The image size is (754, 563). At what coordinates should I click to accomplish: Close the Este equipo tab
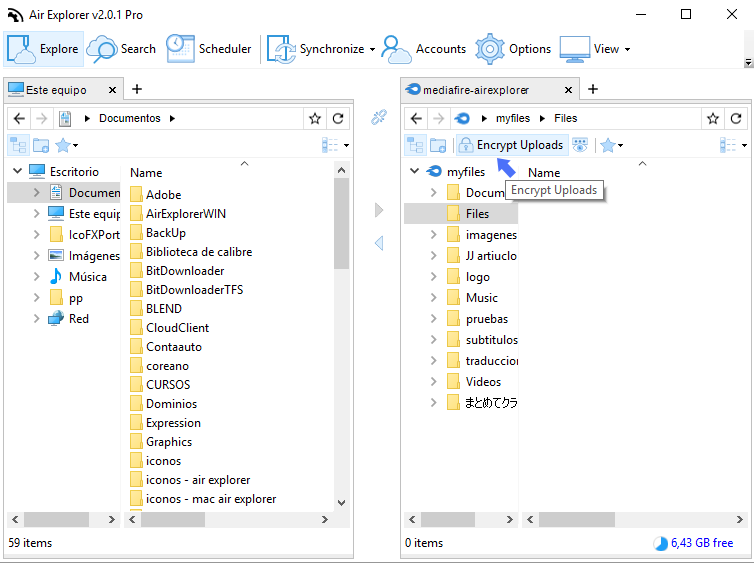click(112, 90)
